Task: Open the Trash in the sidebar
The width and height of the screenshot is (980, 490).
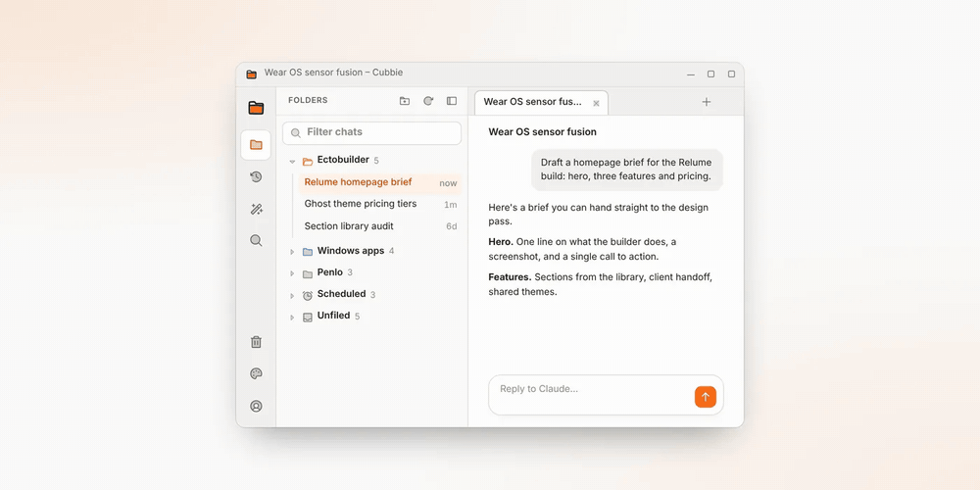Action: coord(256,342)
